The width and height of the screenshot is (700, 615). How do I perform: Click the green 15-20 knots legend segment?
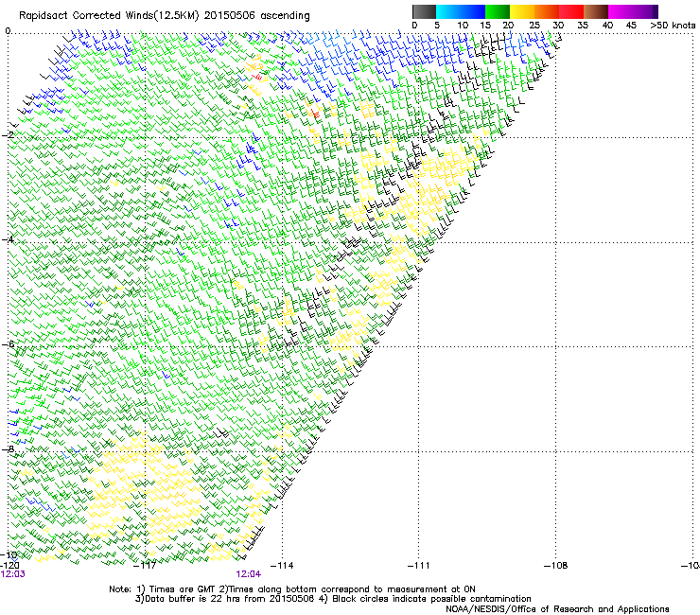click(x=498, y=11)
